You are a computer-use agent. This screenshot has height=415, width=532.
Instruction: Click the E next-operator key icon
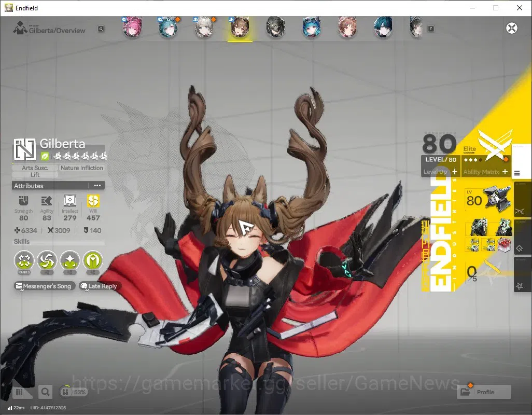tap(431, 29)
